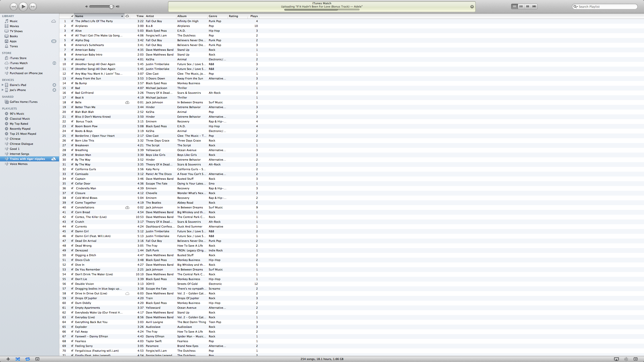Click the iTunes Match activity indicator icon
The height and width of the screenshot is (362, 644).
click(x=54, y=63)
